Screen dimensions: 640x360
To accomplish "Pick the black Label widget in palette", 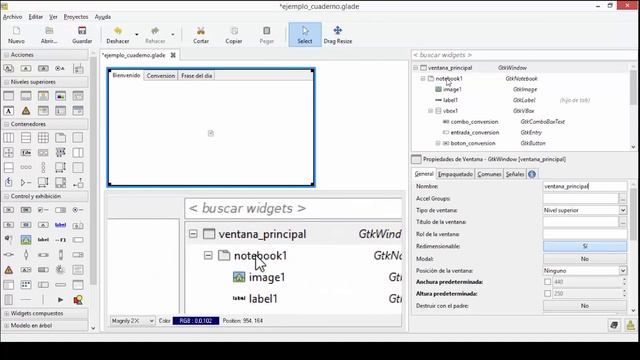I will (x=43, y=240).
